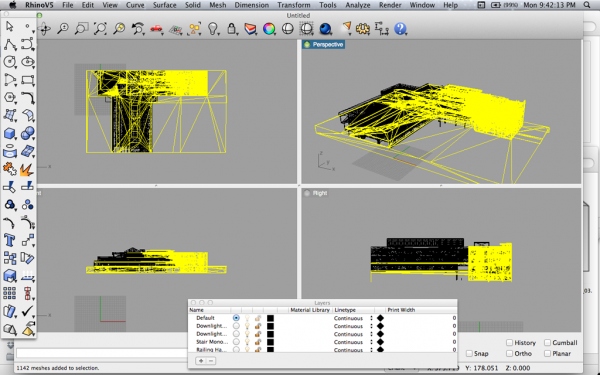Turn on the Snap checkbox

469,354
